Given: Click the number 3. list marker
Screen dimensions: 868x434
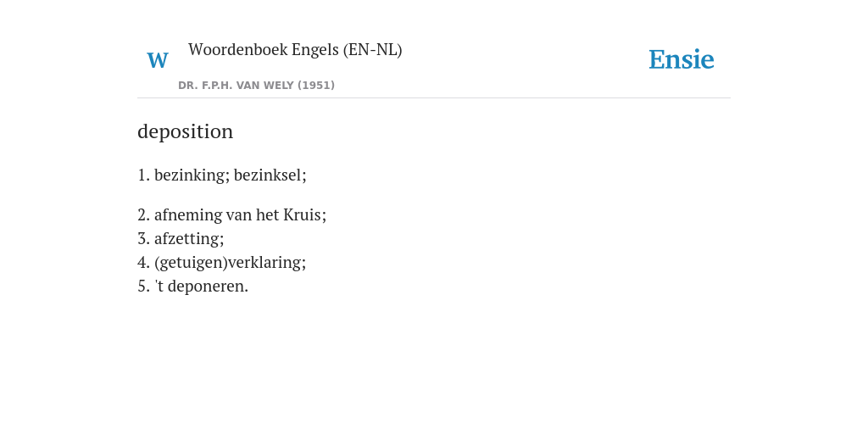Looking at the screenshot, I should click(144, 238).
